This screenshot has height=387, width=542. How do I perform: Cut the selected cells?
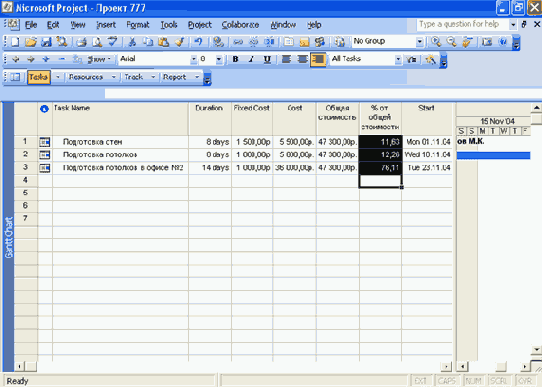pos(132,42)
